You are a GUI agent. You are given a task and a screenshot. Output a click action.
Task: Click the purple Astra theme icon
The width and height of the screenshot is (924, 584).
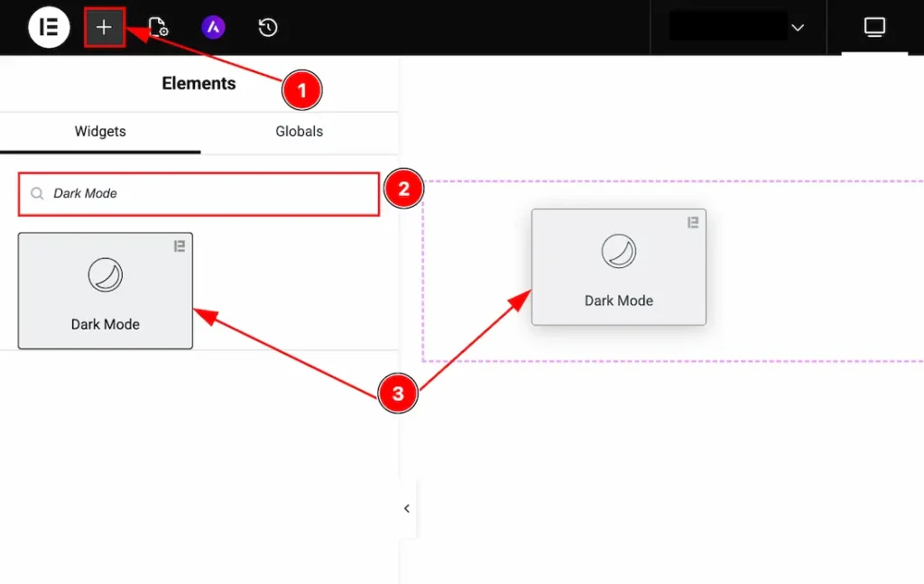(213, 28)
